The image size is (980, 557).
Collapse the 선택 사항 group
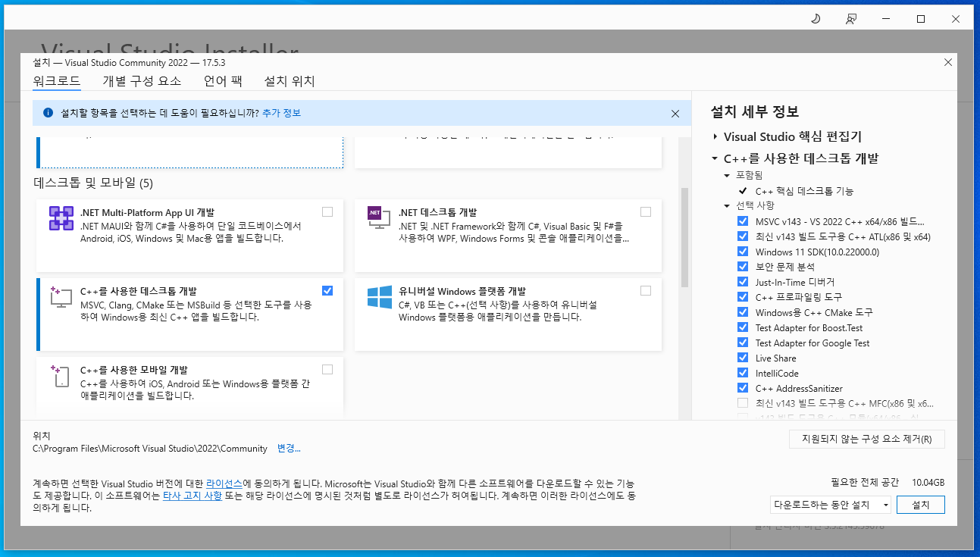[727, 206]
